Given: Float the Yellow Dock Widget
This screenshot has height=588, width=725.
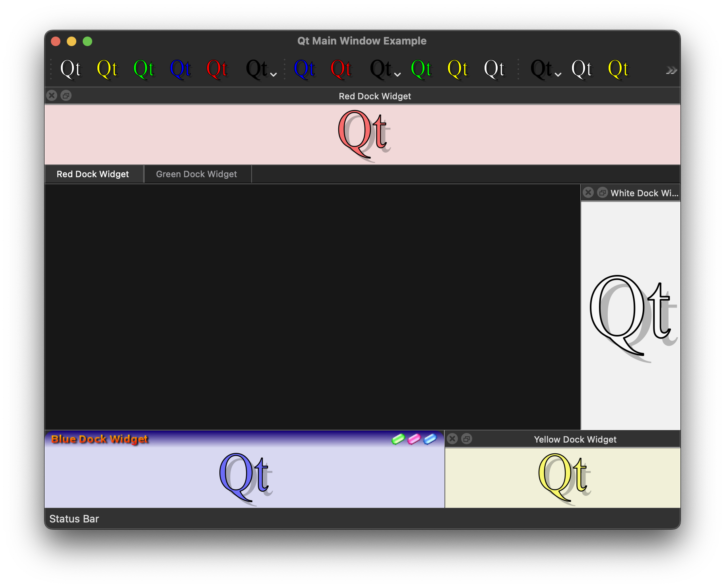Looking at the screenshot, I should tap(467, 439).
